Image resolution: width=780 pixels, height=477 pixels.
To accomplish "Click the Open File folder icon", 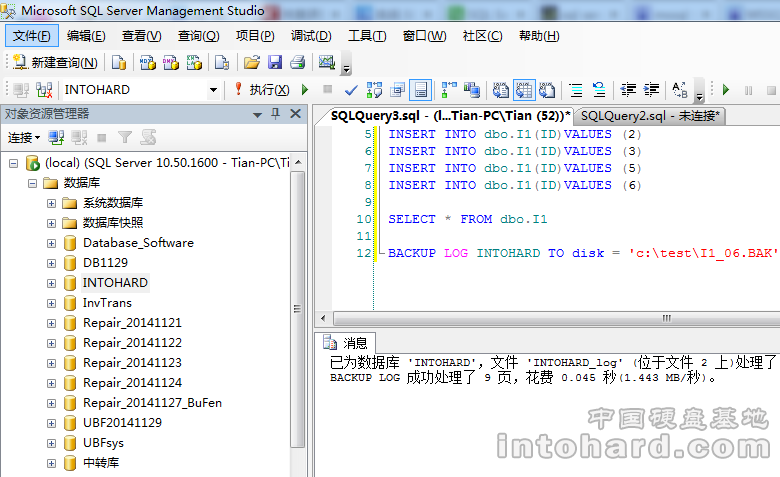I will [x=252, y=62].
